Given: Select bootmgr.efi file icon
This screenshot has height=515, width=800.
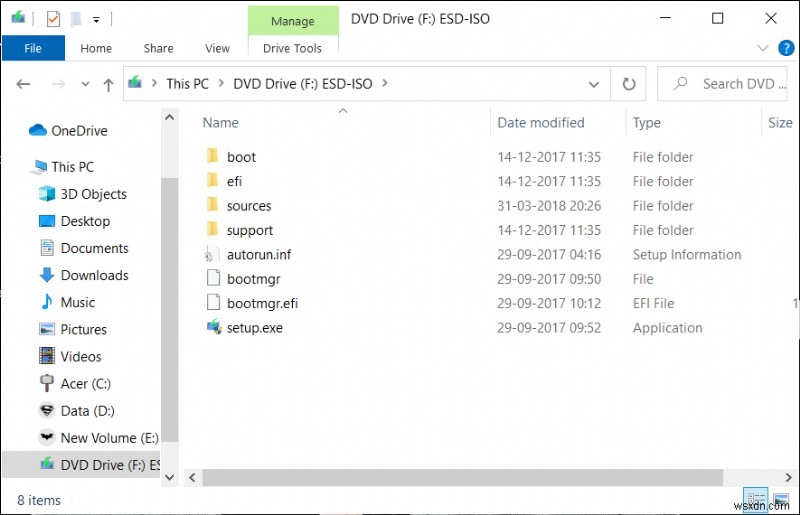Looking at the screenshot, I should (213, 303).
